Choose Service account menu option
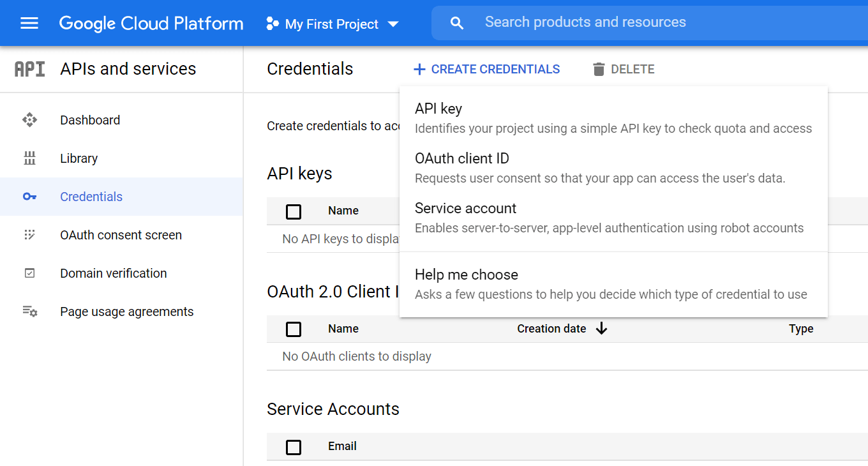 pyautogui.click(x=466, y=209)
